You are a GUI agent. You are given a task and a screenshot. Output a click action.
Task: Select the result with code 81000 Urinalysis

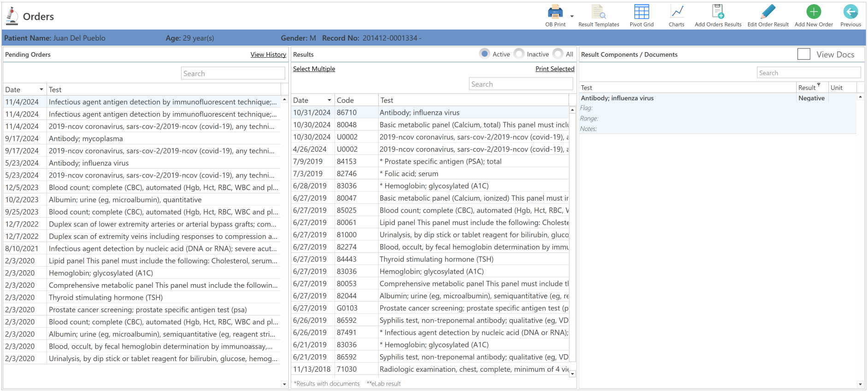pos(430,235)
